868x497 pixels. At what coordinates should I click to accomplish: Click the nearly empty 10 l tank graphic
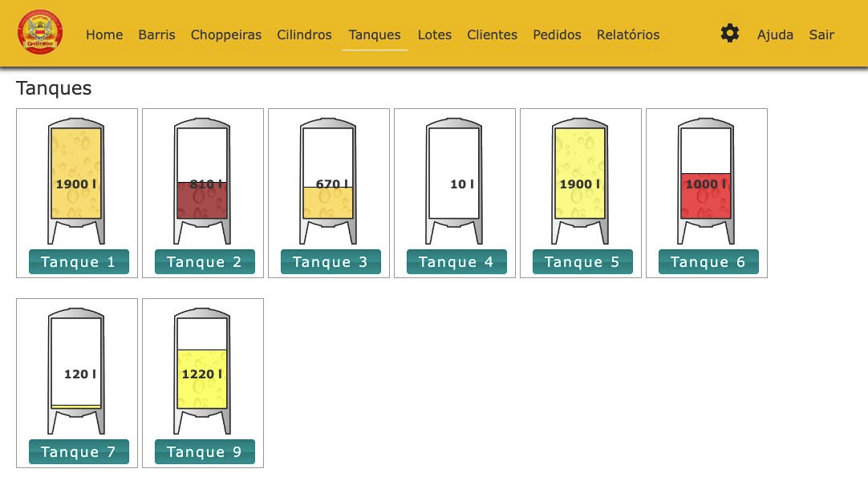pos(454,180)
